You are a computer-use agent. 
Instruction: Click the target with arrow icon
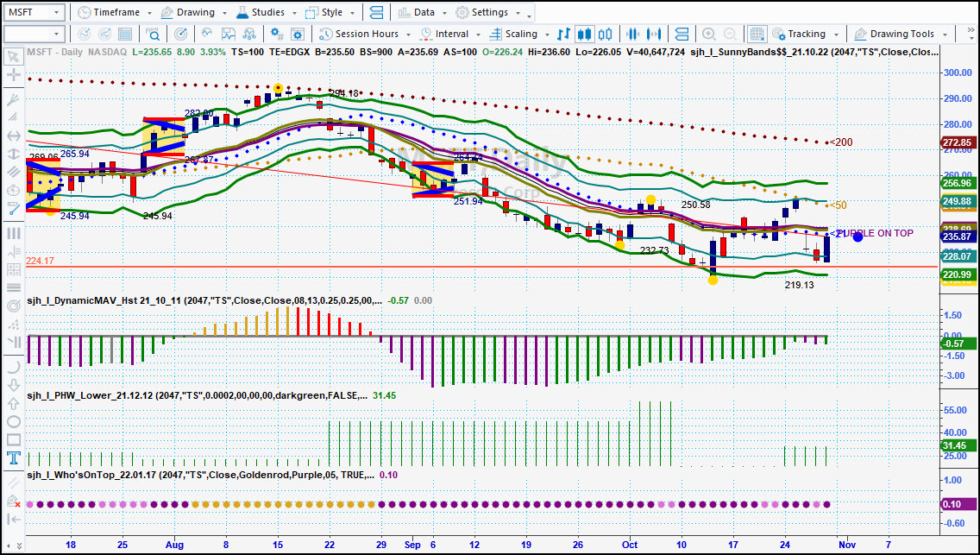[180, 34]
